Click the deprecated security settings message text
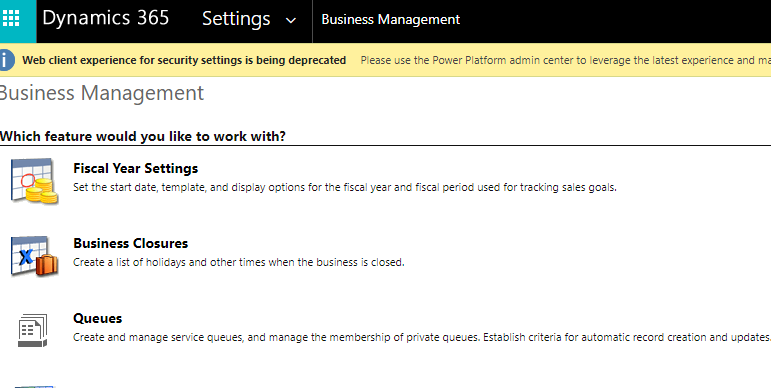Screen dimensions: 771x388 click(x=184, y=60)
